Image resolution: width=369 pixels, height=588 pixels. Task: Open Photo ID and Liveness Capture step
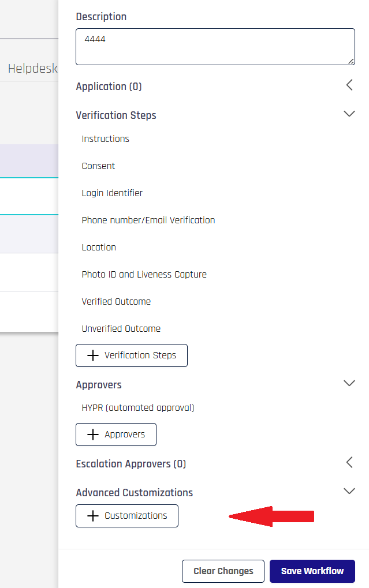tap(144, 275)
